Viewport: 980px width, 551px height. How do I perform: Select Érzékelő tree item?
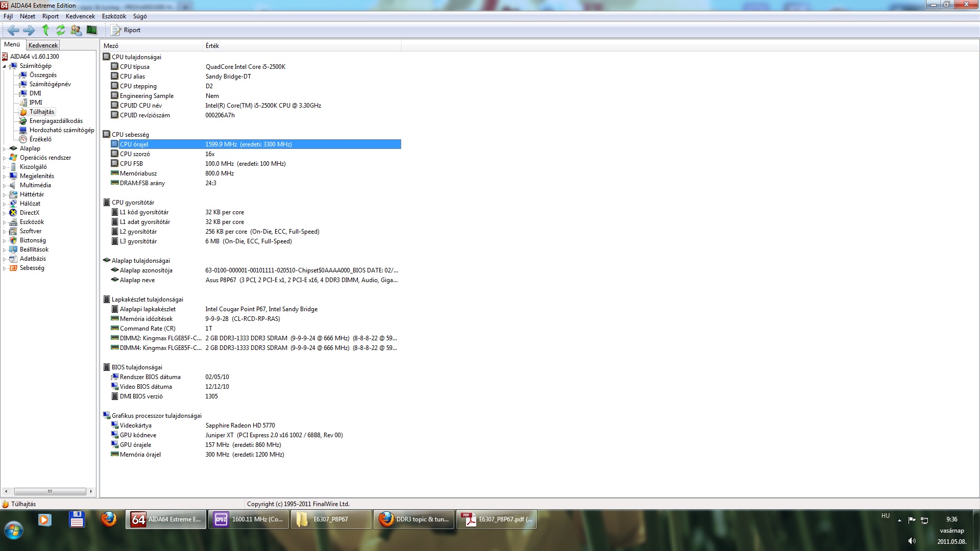click(40, 139)
